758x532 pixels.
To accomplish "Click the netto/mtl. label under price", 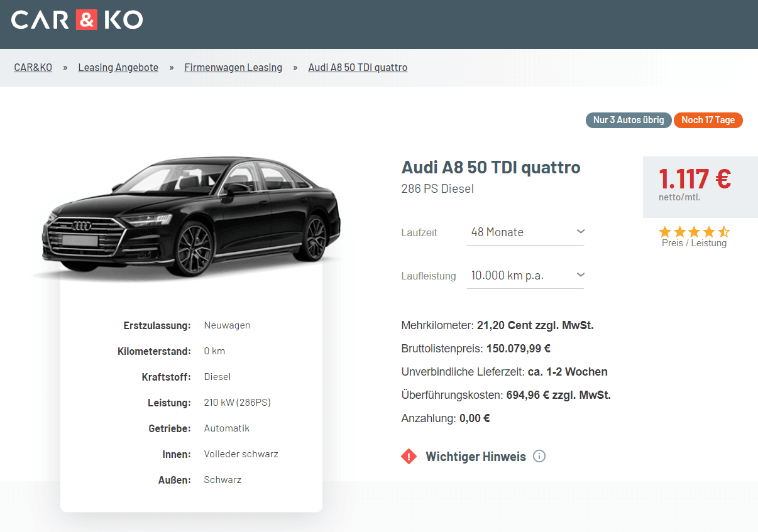I will point(679,197).
